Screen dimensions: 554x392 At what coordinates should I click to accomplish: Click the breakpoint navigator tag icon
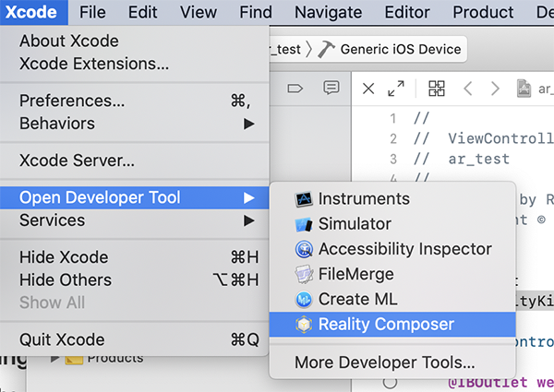pyautogui.click(x=295, y=89)
